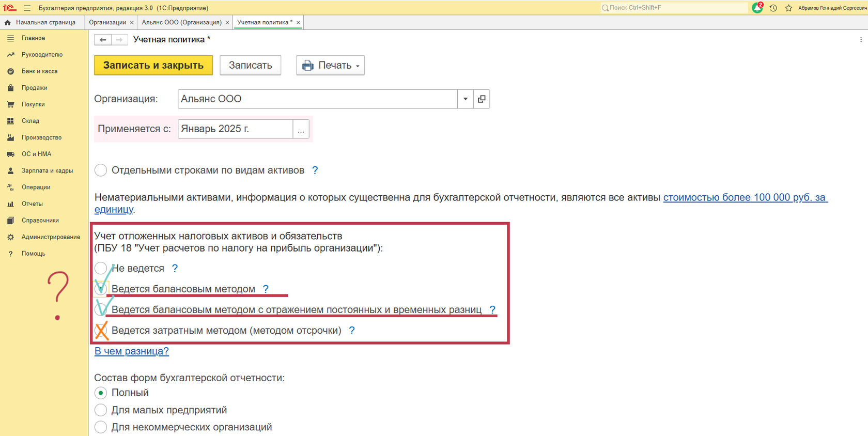Select 'Для некоммерческих организаций' radio
This screenshot has width=868, height=436.
[x=101, y=427]
